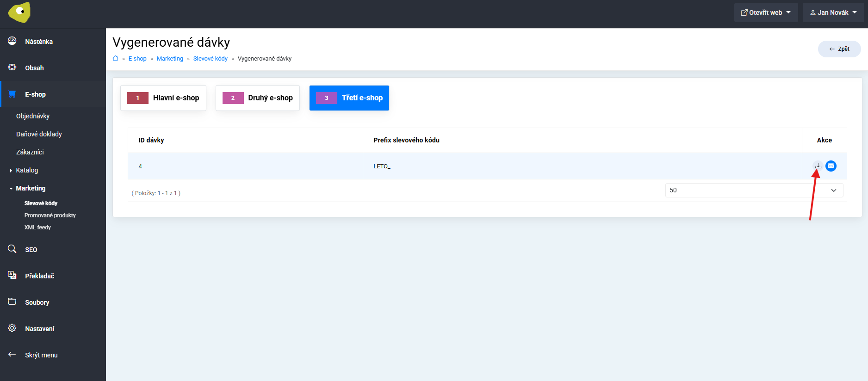Open Obsah section in sidebar
The width and height of the screenshot is (868, 381).
point(34,68)
